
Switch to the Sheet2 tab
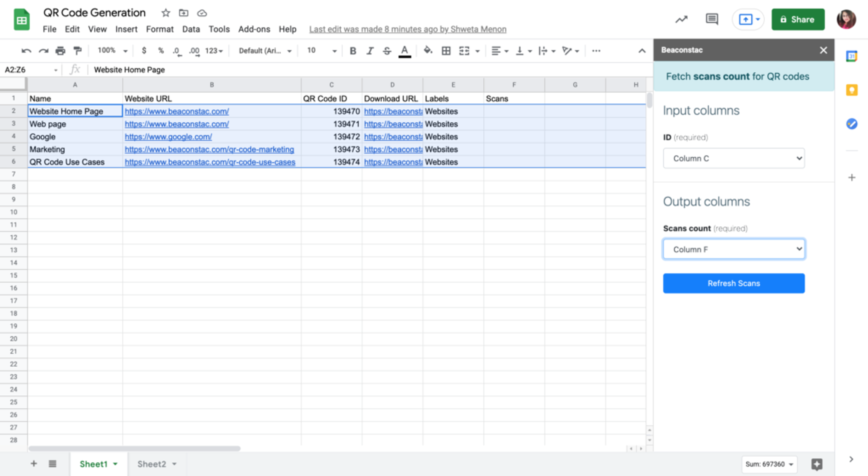click(152, 464)
